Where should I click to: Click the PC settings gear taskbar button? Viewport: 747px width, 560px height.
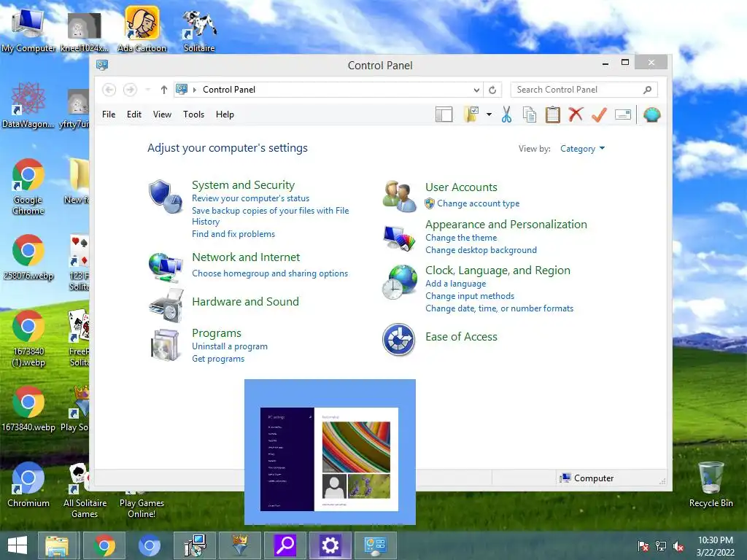pos(330,545)
